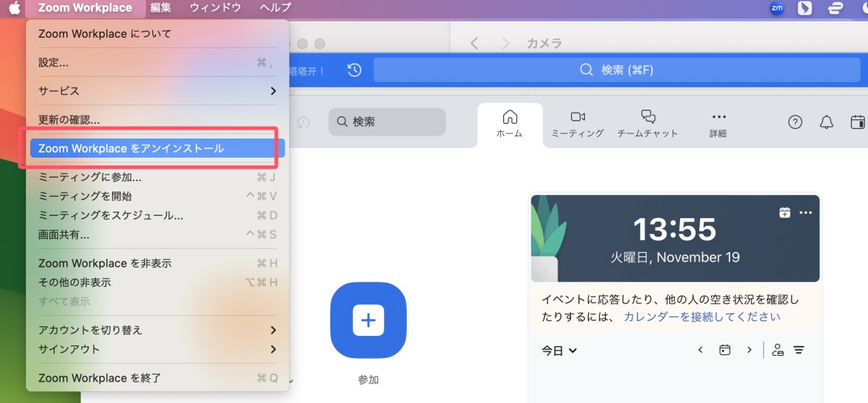This screenshot has height=403, width=868.
Task: Click the grayed history icon beside 検索 box
Action: (x=304, y=122)
